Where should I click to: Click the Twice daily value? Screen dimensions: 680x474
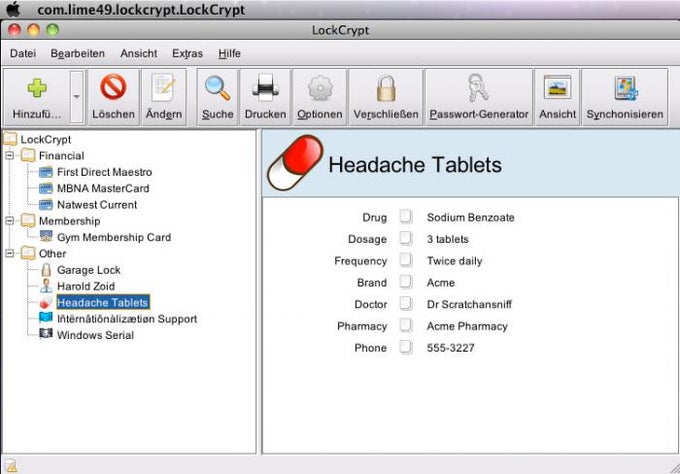454,261
